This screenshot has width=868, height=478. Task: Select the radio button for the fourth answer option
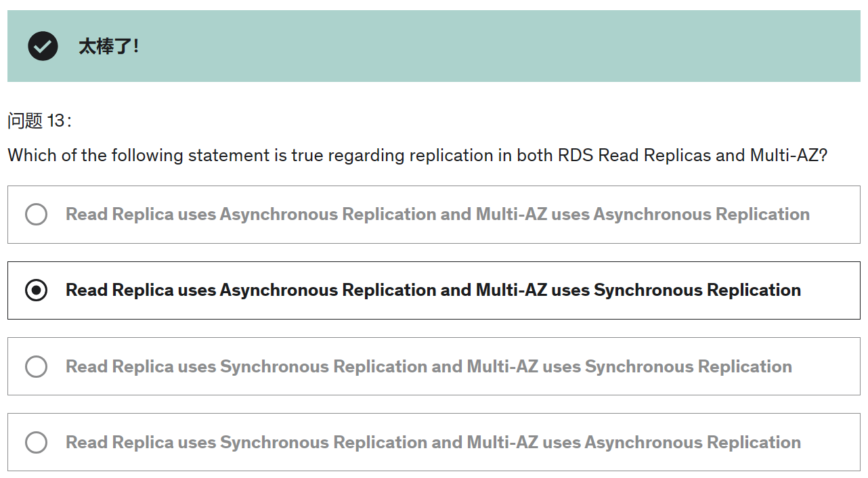[x=36, y=443]
